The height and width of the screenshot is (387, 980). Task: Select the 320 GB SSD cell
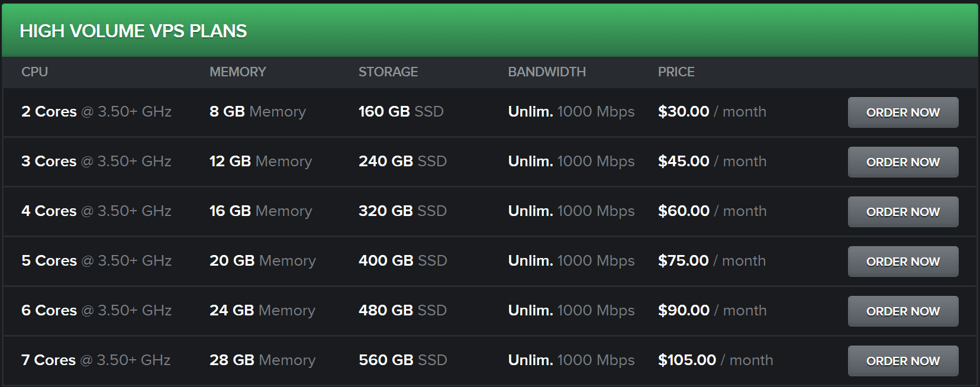click(402, 211)
